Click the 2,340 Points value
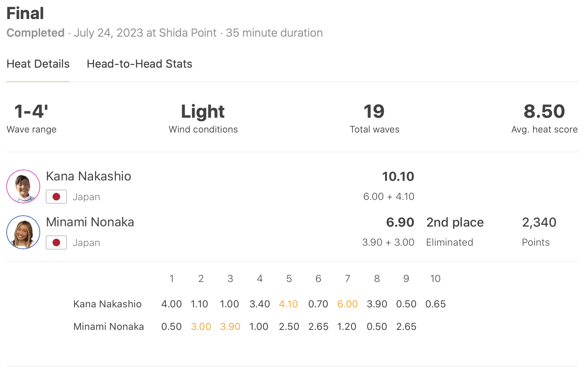The height and width of the screenshot is (375, 588). click(539, 222)
